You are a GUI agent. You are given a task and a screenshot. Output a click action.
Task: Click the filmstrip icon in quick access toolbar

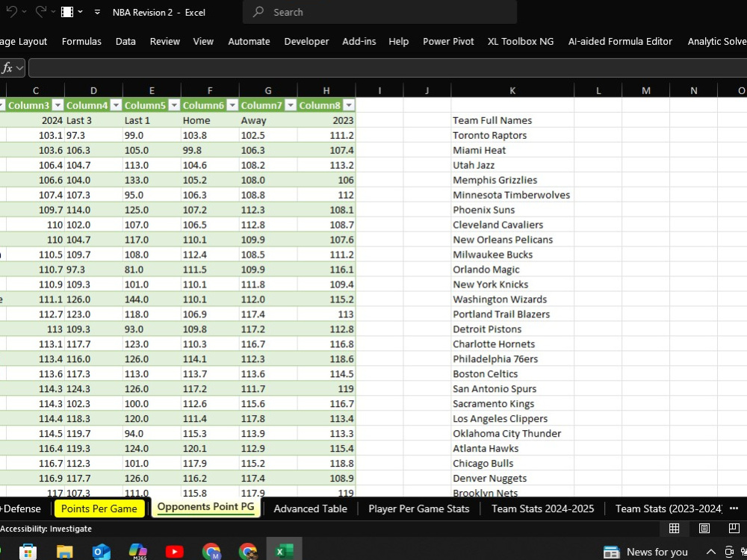click(x=67, y=12)
